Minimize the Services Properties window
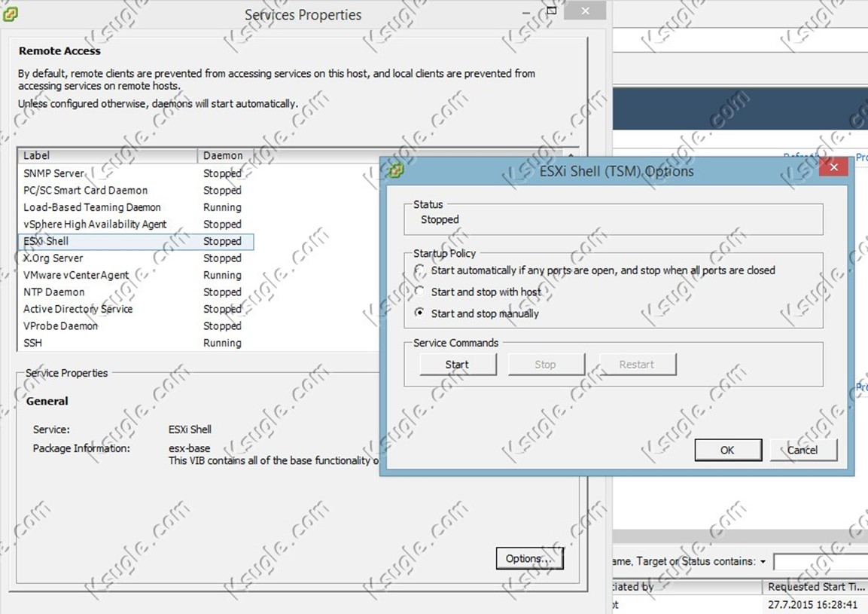This screenshot has height=614, width=868. click(526, 12)
